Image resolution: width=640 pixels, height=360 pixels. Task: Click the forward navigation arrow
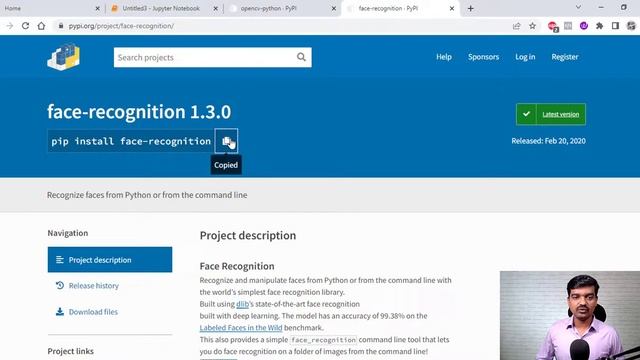tap(10, 26)
